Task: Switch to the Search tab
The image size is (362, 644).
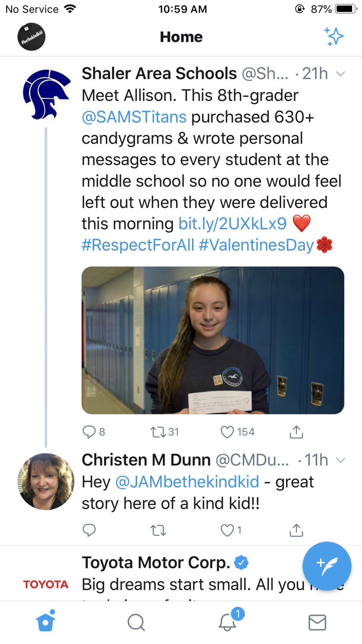Action: [136, 622]
